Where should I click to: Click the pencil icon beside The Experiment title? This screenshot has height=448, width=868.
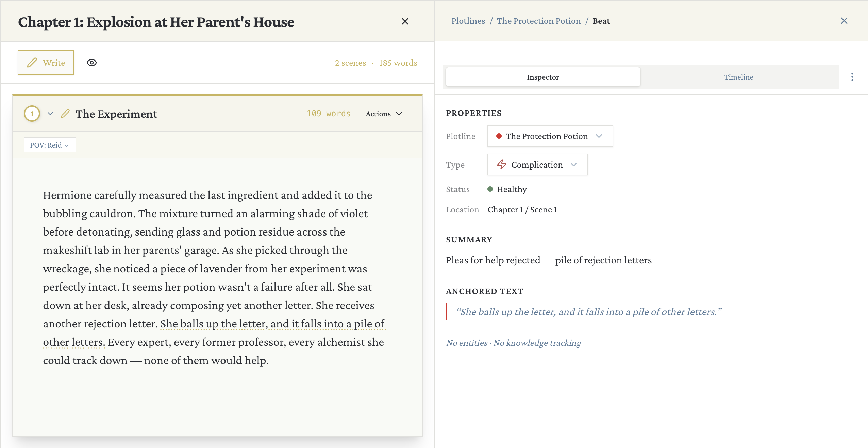[x=65, y=114]
